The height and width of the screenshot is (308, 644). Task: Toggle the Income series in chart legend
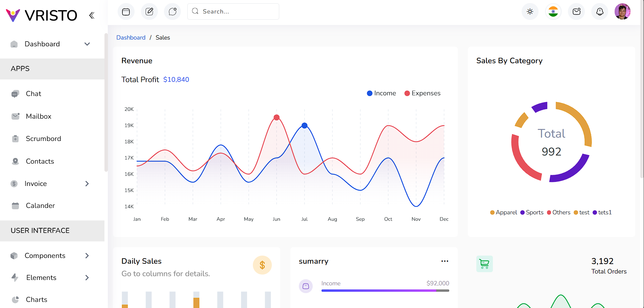pyautogui.click(x=381, y=93)
